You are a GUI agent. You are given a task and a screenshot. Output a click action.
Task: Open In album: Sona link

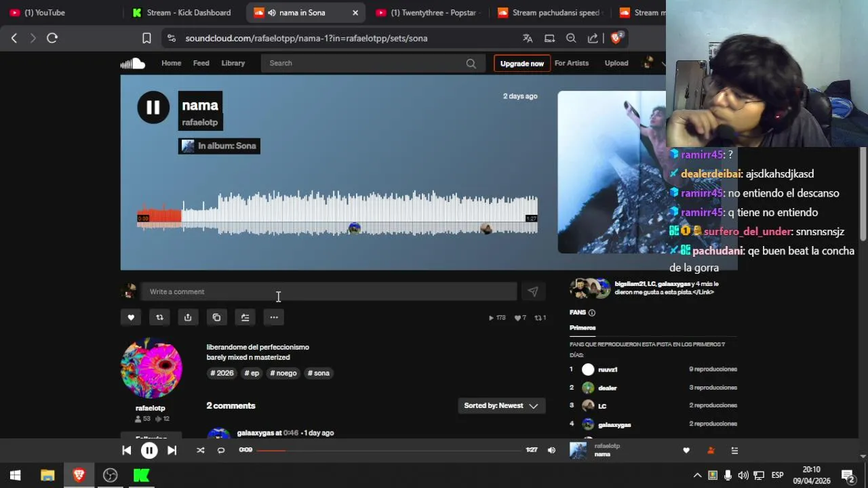[226, 146]
